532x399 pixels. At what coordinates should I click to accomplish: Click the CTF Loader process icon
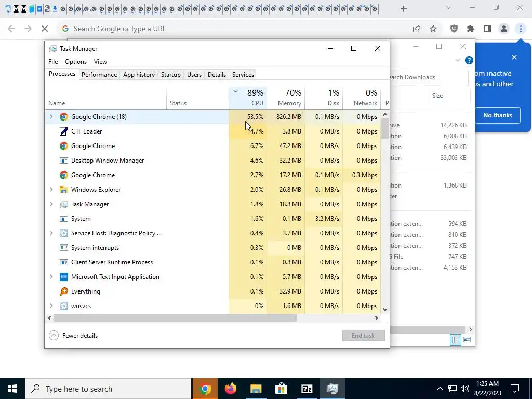click(x=63, y=131)
